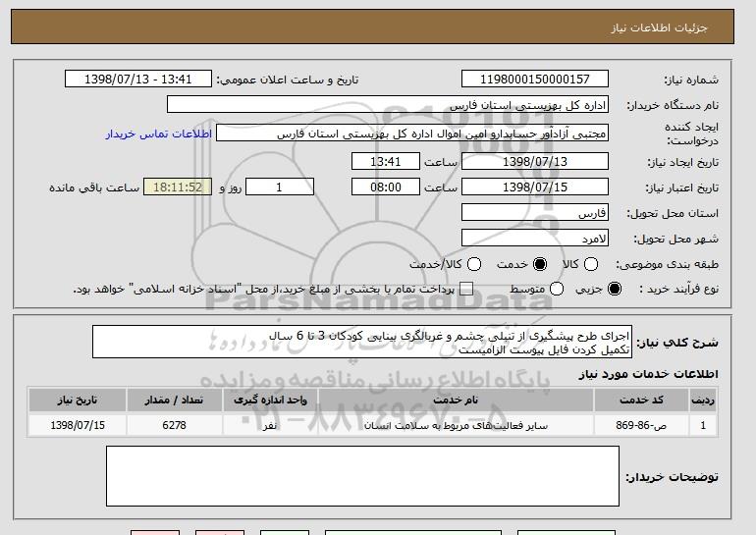Click the نام خدمت column header
The image size is (756, 535).
click(456, 401)
